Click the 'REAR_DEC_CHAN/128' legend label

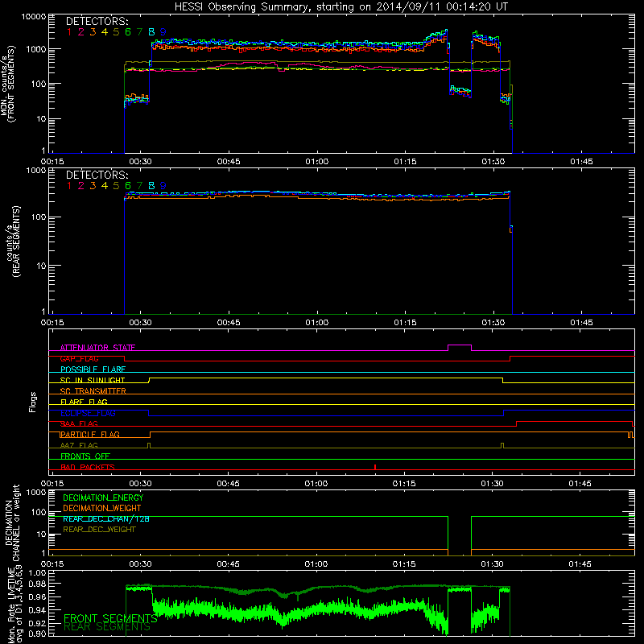coord(106,518)
